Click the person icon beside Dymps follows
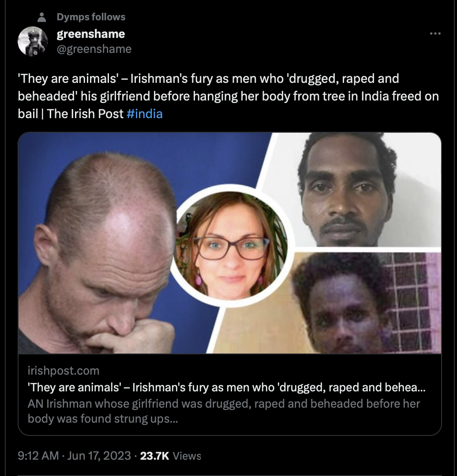 [41, 17]
